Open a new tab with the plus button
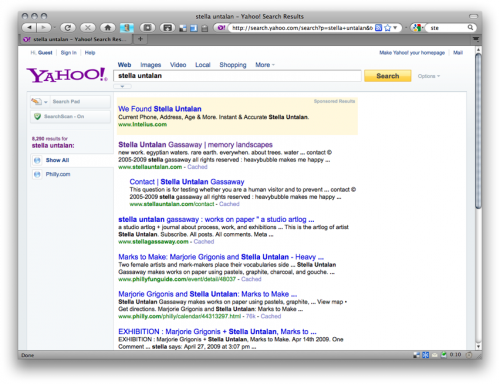Image resolution: width=500 pixels, height=384 pixels. 140,39
